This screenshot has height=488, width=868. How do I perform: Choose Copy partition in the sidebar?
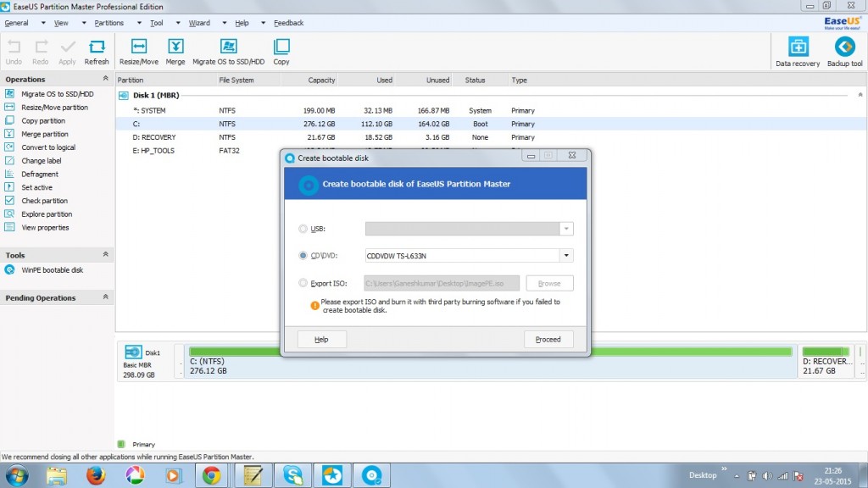[43, 120]
